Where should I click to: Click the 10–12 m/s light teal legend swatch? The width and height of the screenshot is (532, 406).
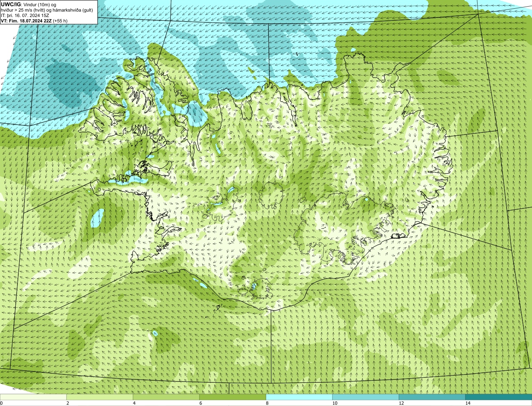coord(366,397)
